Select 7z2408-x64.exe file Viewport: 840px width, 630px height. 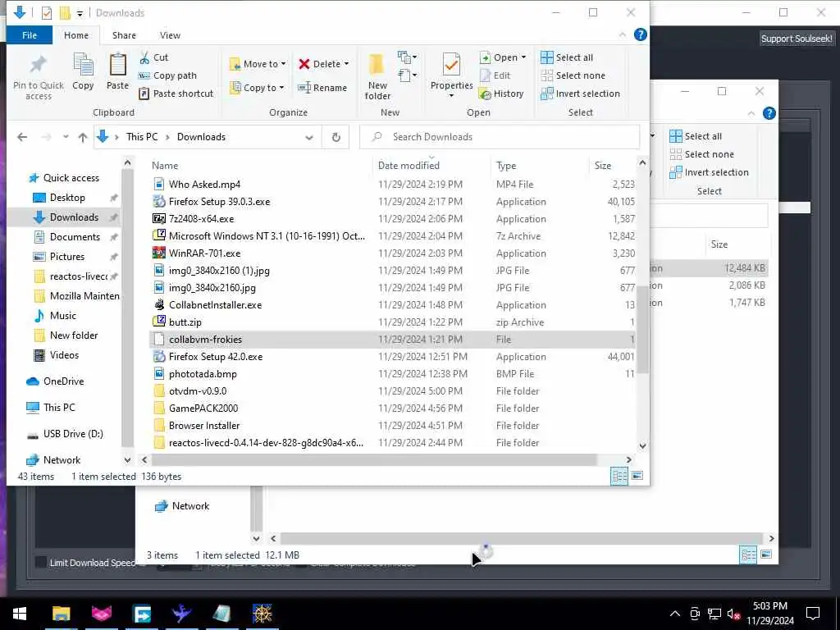coord(202,218)
